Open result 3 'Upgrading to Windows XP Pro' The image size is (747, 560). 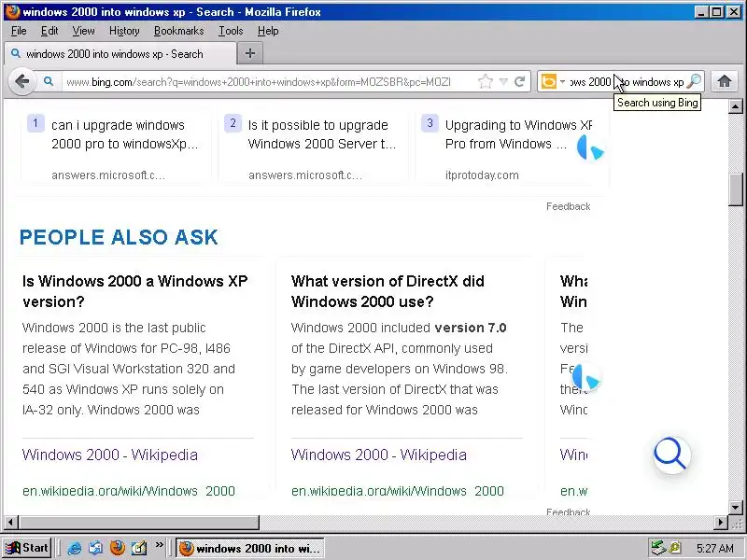click(x=518, y=134)
